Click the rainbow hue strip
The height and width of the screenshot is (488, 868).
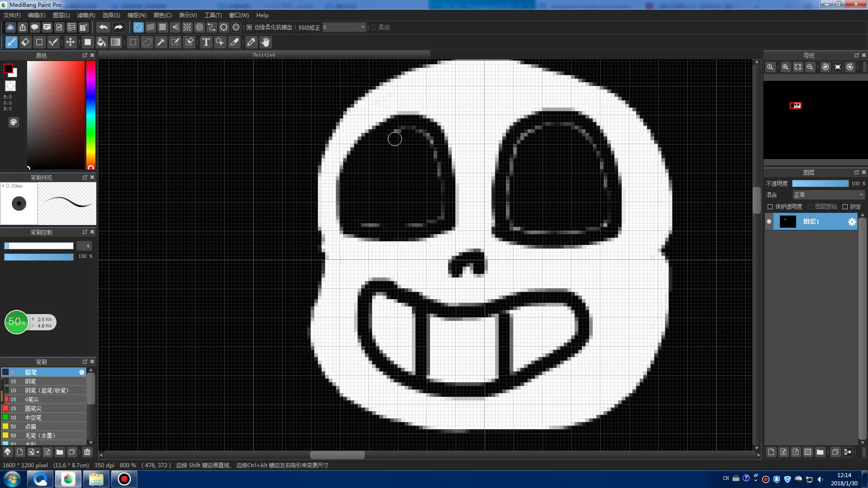pyautogui.click(x=90, y=115)
